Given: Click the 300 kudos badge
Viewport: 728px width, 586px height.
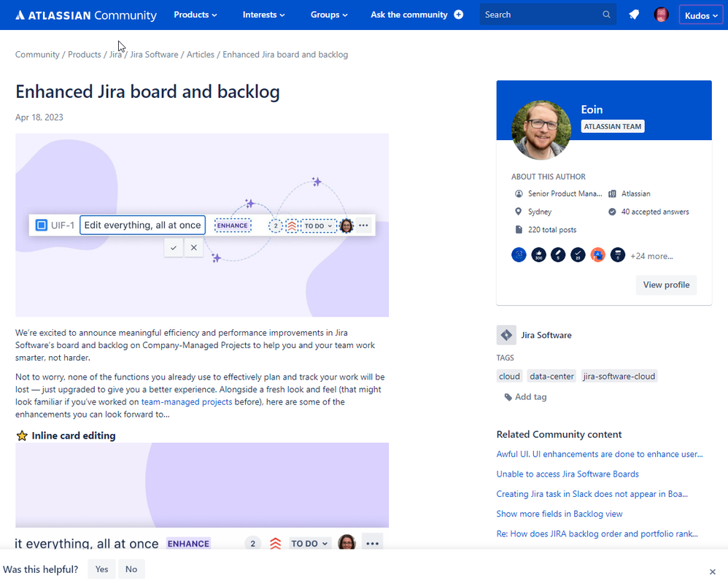Looking at the screenshot, I should click(538, 255).
